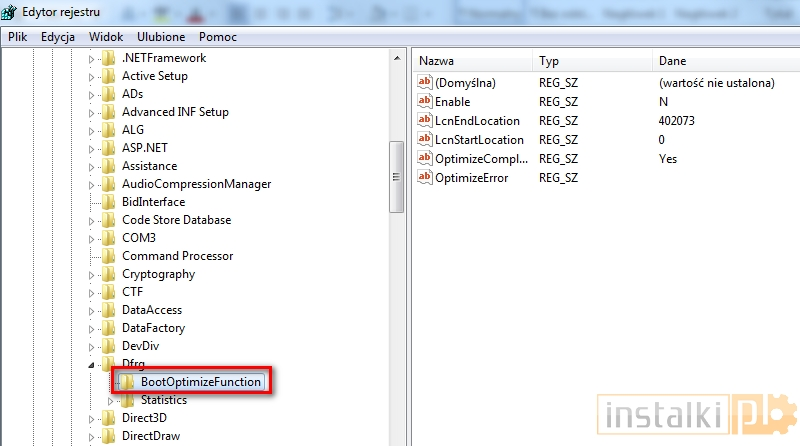Expand the .NETFramework key

91,59
